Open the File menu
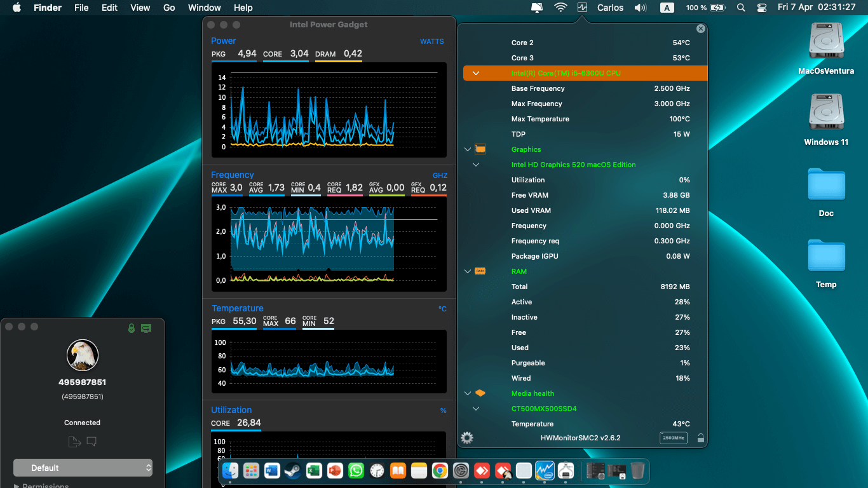 tap(81, 8)
